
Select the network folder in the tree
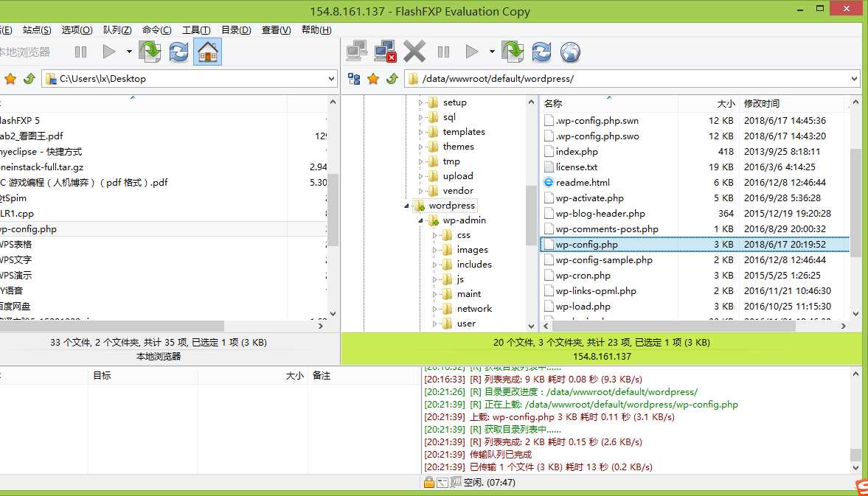(x=474, y=309)
